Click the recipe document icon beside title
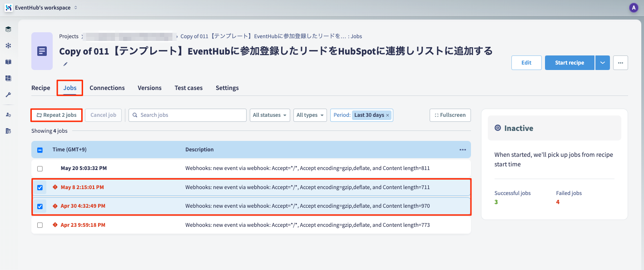The height and width of the screenshot is (270, 644). (42, 51)
